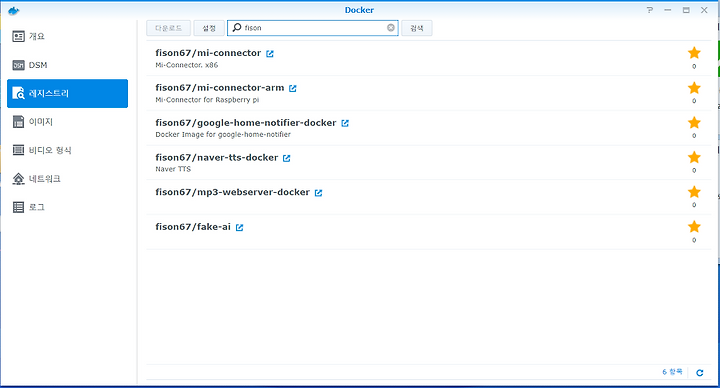Click the Docker whale icon in title bar
This screenshot has height=388, width=720.
click(13, 11)
